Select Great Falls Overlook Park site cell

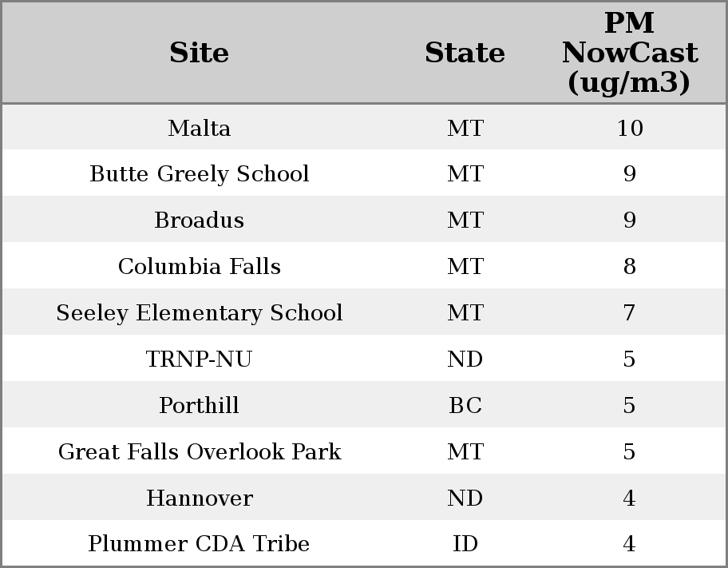pos(200,452)
